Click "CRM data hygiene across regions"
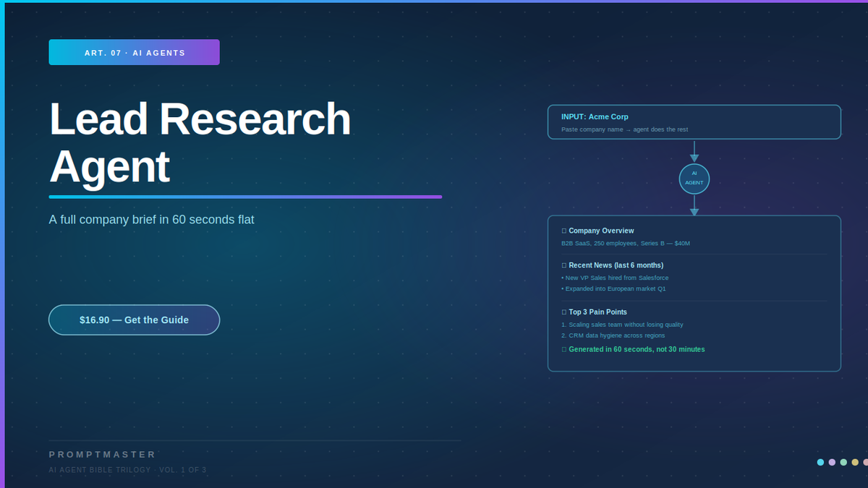 (616, 335)
